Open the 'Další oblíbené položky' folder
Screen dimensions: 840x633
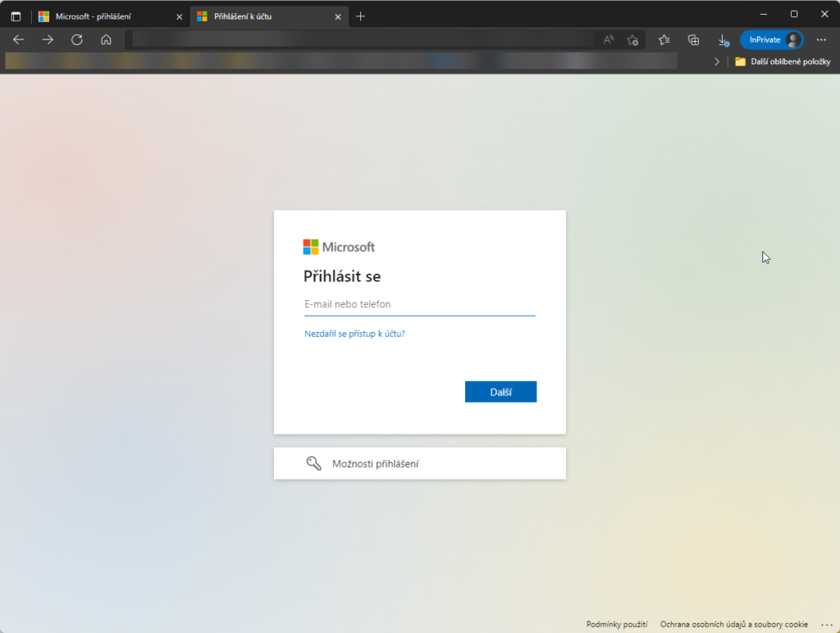783,61
